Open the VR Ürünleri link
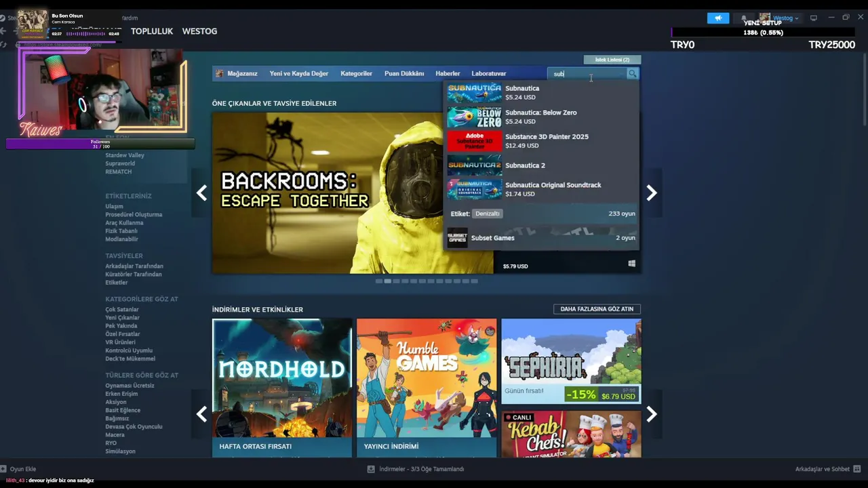The image size is (868, 488). coord(120,342)
